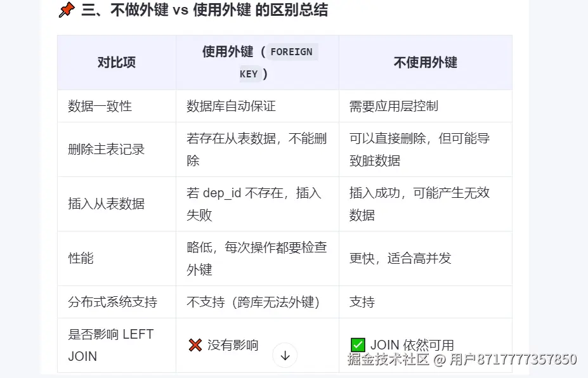Image resolution: width=588 pixels, height=378 pixels.
Task: Click the 掘金技术社区 watermark text
Action: 388,360
